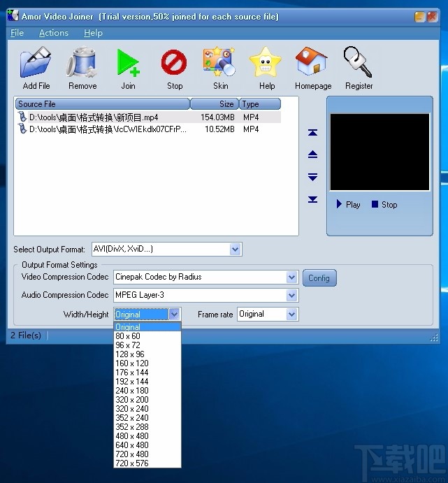Choose 480 x 480 resolution
Screen dimensions: 448x483
(x=147, y=436)
